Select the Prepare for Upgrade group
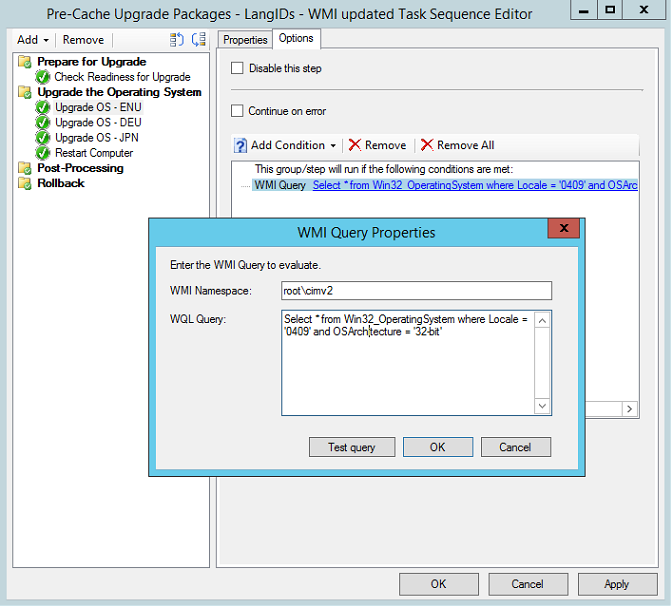Screen dimensions: 671x606 click(x=92, y=62)
